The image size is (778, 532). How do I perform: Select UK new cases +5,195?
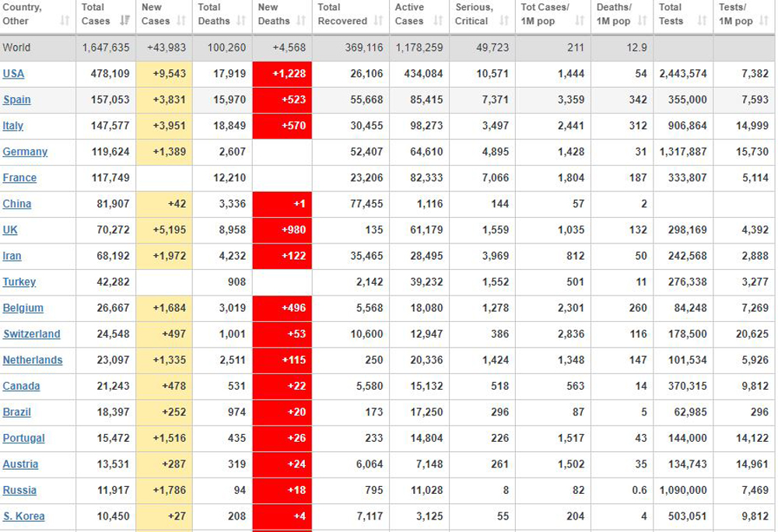coord(163,230)
